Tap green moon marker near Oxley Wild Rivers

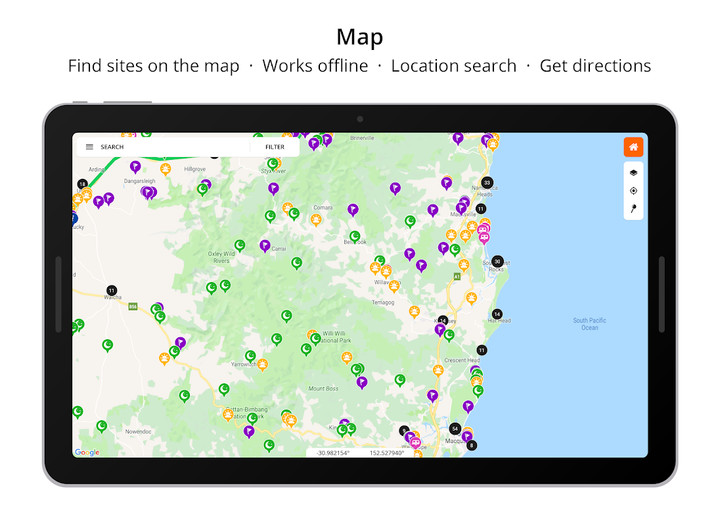point(240,244)
